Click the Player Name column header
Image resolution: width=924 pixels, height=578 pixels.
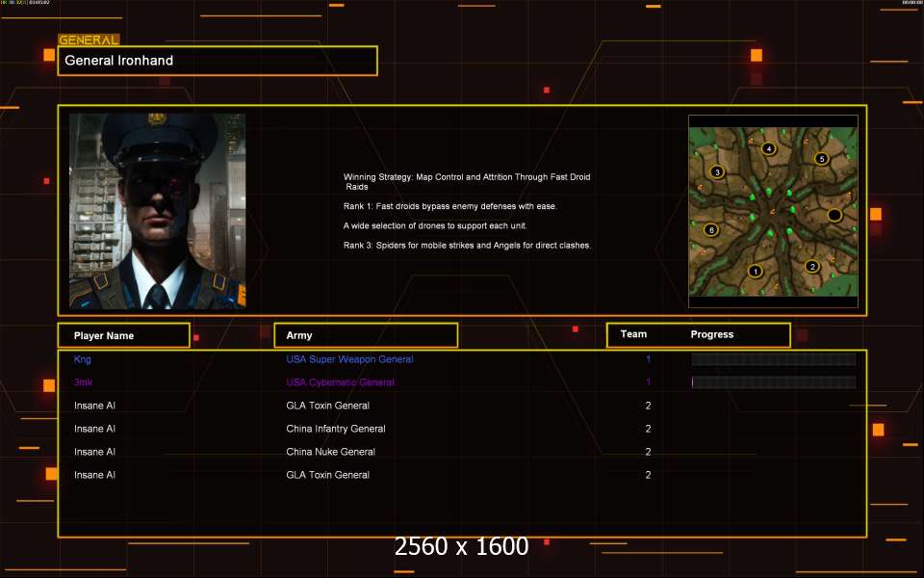(x=122, y=335)
